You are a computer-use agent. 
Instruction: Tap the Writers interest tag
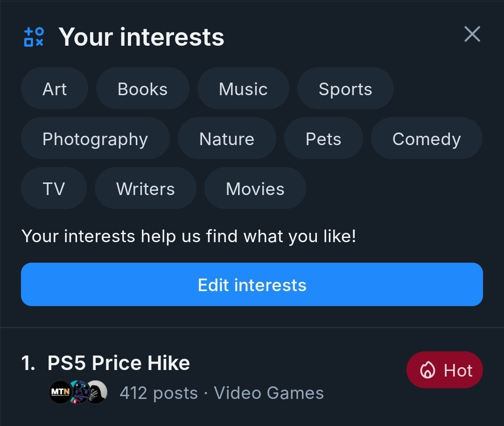tap(146, 188)
